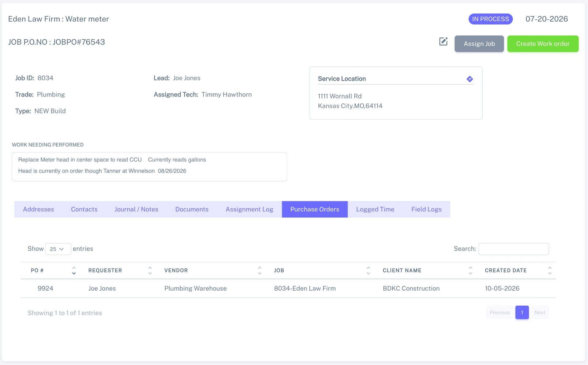Click the Eden Law Firm : Water meter title
Screen dimensions: 588x365
pos(58,19)
